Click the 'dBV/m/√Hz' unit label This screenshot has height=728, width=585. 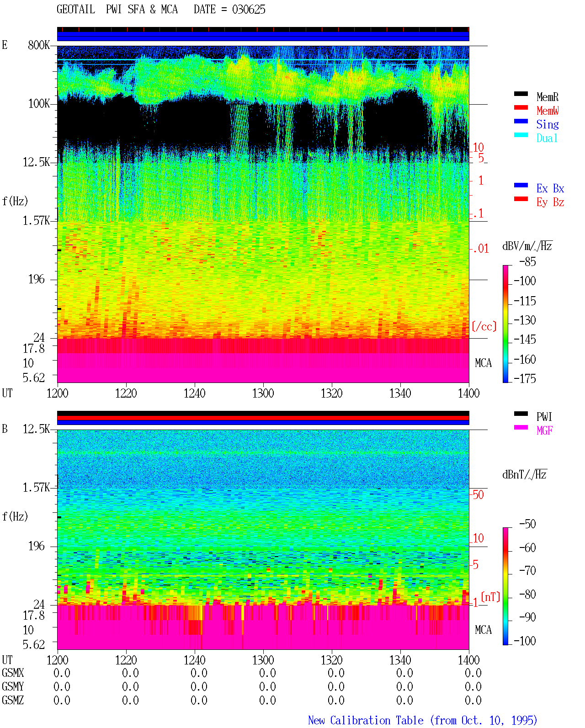(527, 246)
